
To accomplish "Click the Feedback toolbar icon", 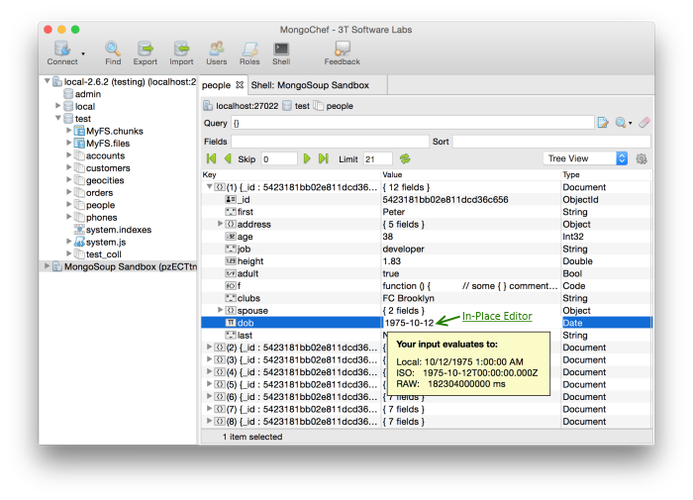I will tap(342, 53).
